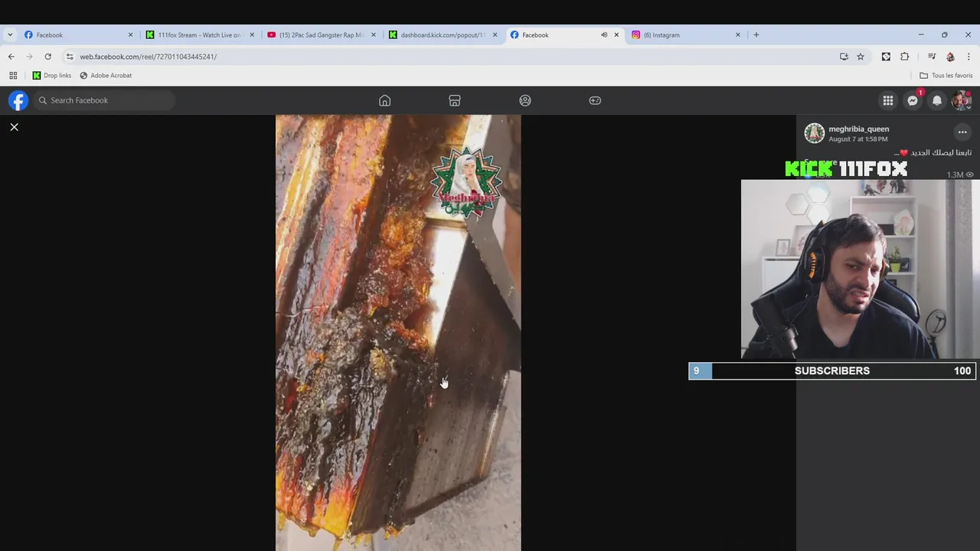
Task: Open Facebook Gaming icon
Action: coord(595,100)
